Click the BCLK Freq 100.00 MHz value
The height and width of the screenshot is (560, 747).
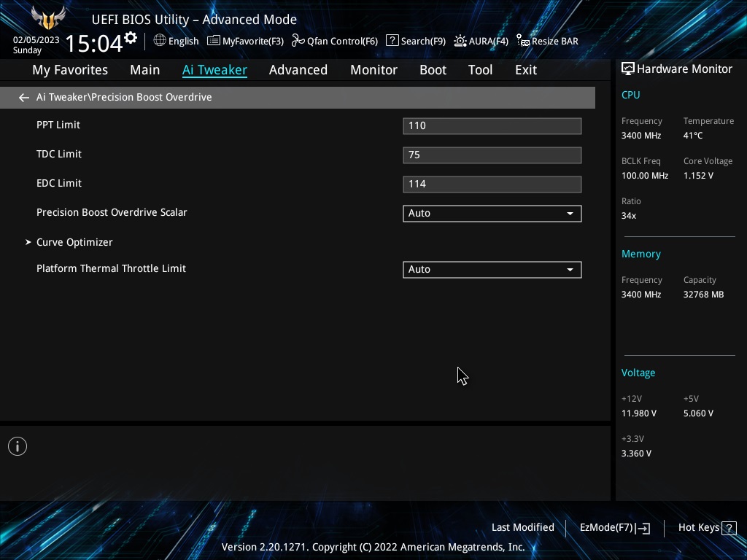point(645,176)
